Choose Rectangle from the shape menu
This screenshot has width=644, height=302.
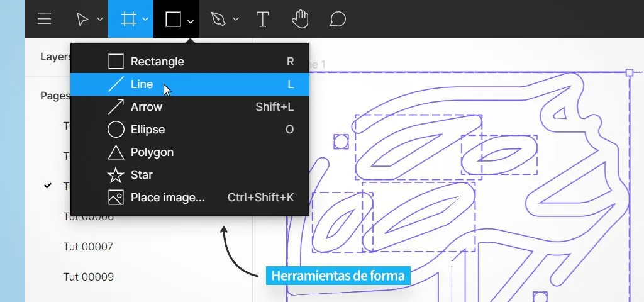tap(190, 62)
